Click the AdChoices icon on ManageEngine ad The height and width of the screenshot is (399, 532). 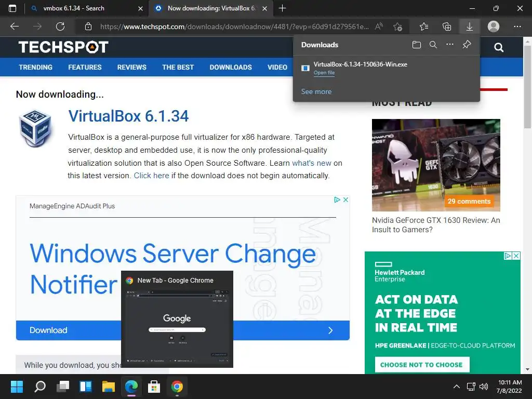click(x=337, y=200)
